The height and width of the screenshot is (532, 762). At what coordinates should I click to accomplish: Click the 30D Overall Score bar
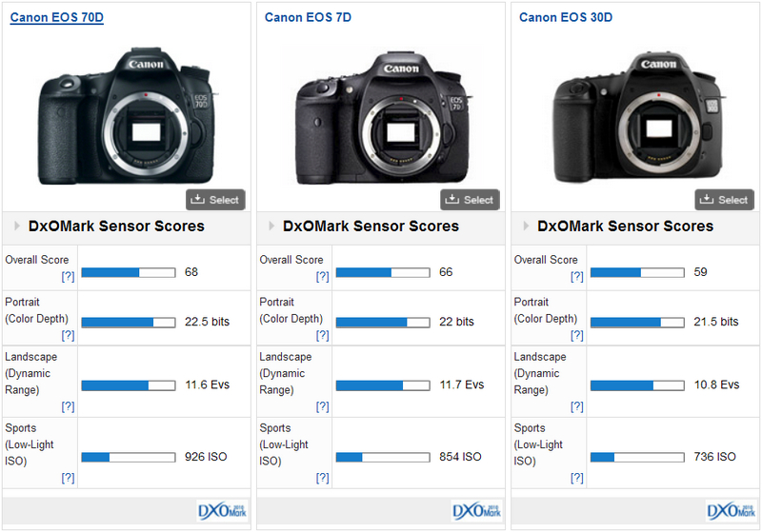point(637,273)
